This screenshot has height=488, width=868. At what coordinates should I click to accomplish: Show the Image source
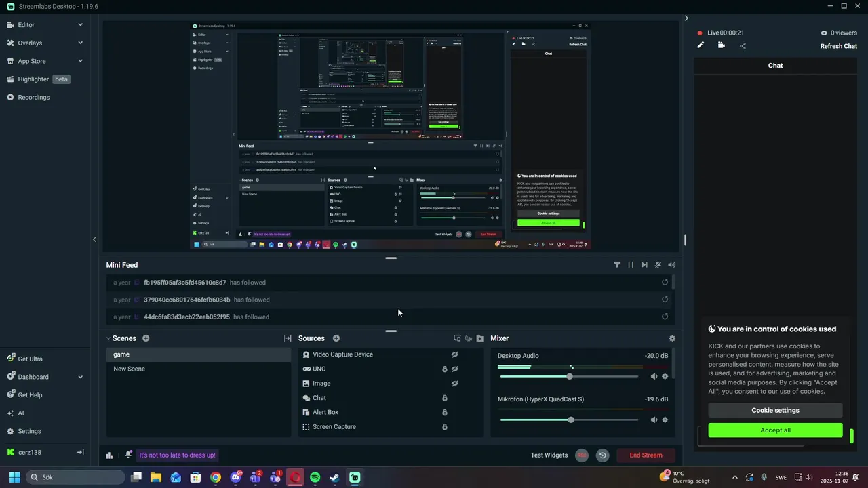click(x=455, y=384)
